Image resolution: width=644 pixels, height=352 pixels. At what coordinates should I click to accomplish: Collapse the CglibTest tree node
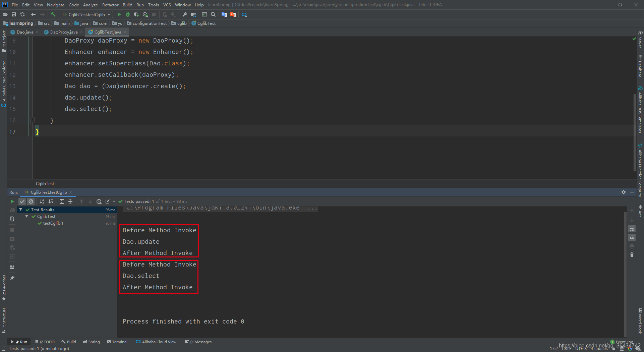point(27,216)
